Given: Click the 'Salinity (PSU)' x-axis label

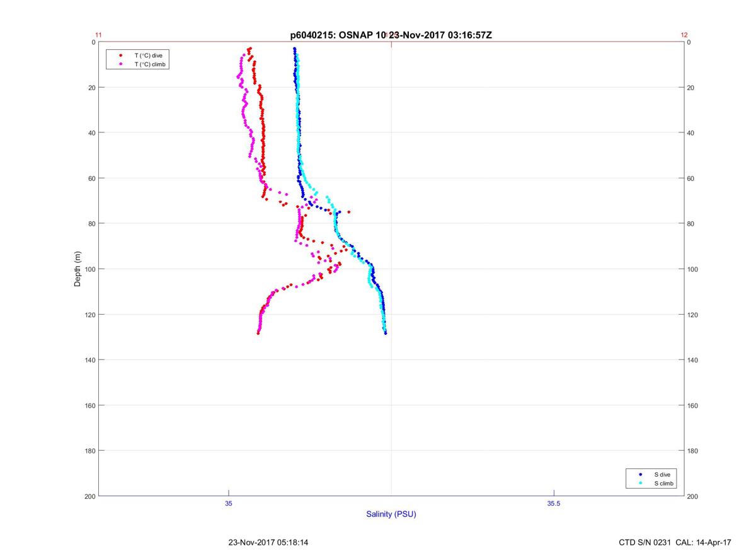Looking at the screenshot, I should 391,514.
